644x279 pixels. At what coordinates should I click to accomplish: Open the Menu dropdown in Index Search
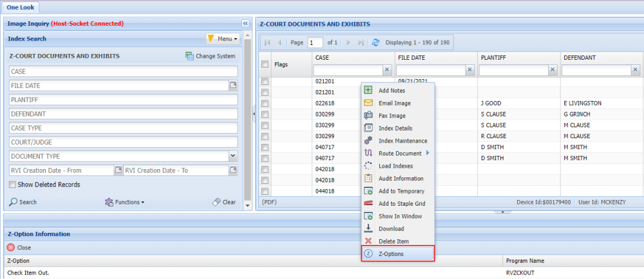point(223,39)
